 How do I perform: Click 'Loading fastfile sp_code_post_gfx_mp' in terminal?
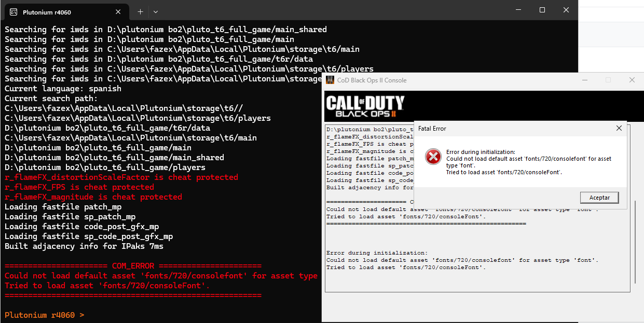tap(89, 236)
